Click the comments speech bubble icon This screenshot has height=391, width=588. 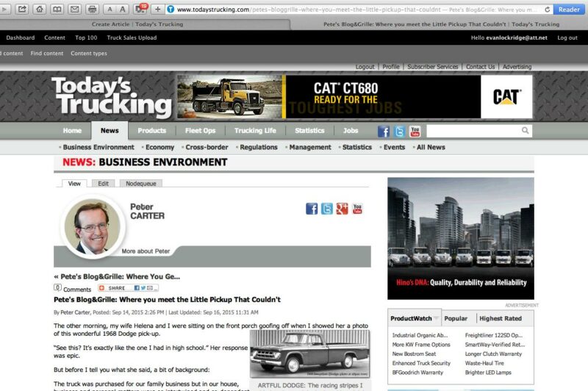click(x=57, y=288)
